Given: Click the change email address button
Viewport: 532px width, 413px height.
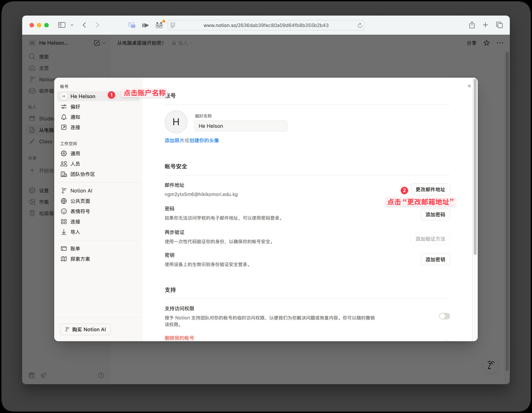Looking at the screenshot, I should [x=430, y=190].
